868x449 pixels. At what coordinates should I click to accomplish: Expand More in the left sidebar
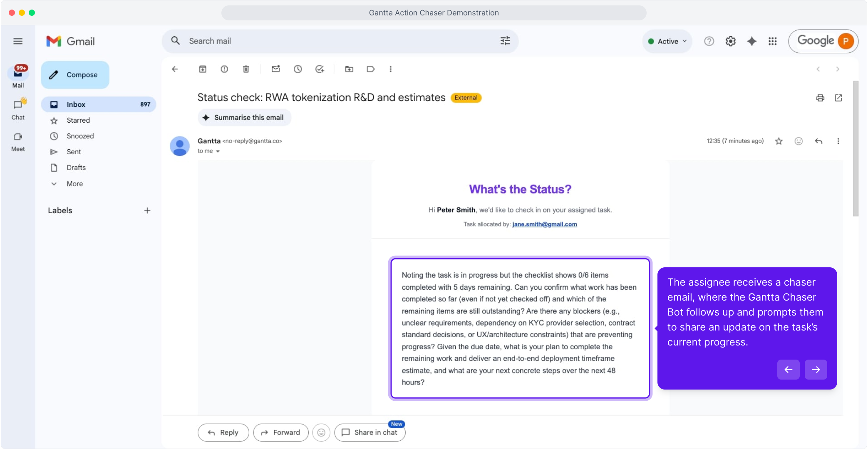[74, 184]
